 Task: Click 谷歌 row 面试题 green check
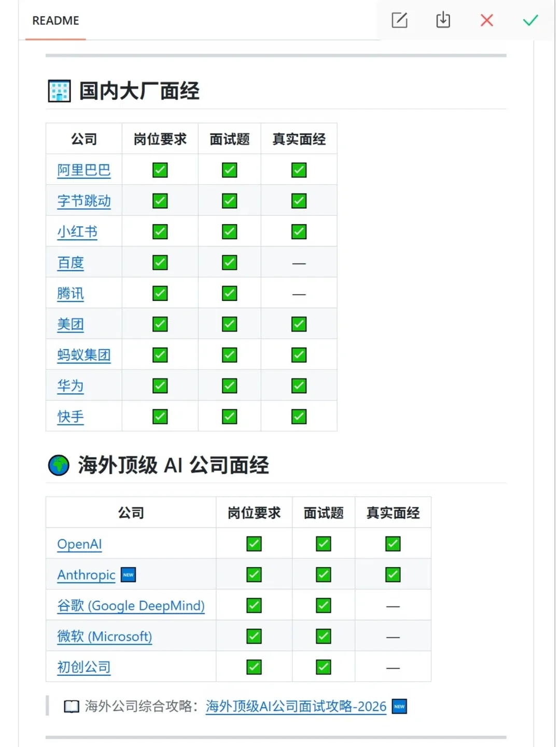point(324,605)
